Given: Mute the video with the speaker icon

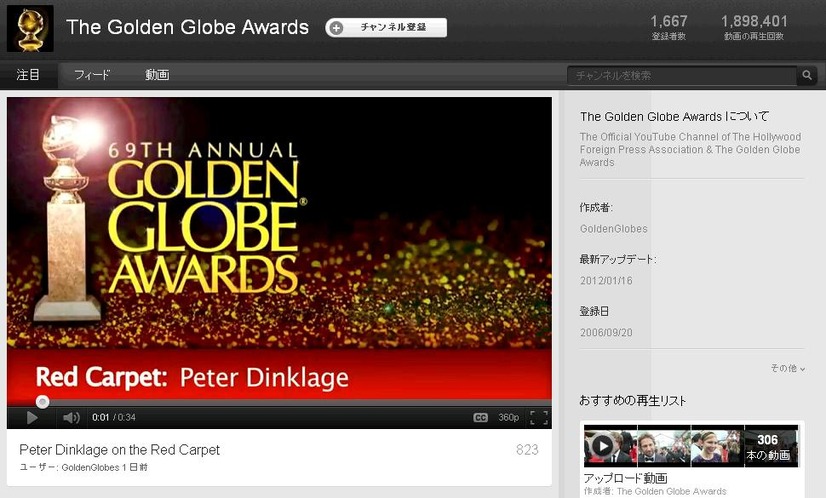Looking at the screenshot, I should (71, 418).
